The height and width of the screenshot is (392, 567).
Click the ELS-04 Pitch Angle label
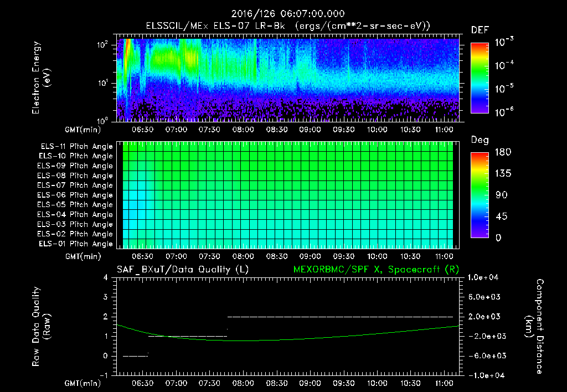click(x=75, y=214)
